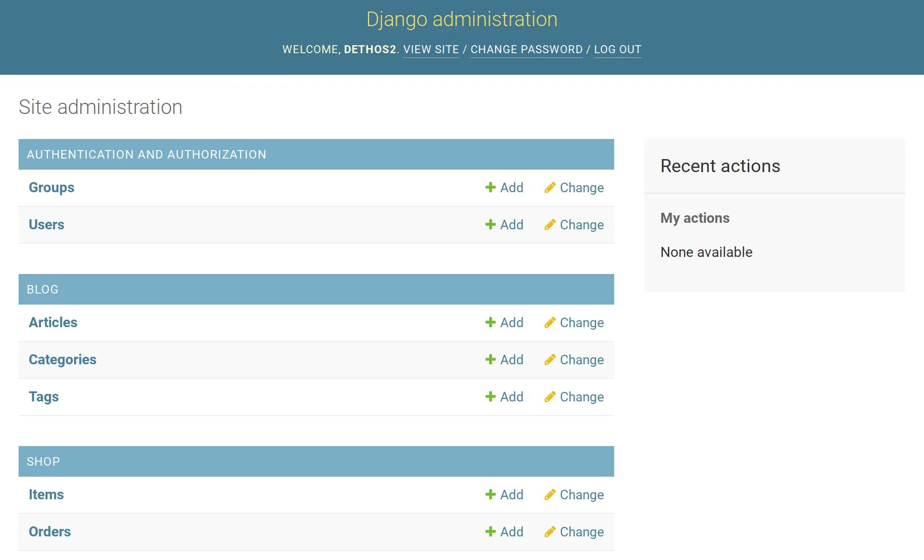Select the Change text link for Tags
Screen dimensions: 924x560
coord(582,396)
